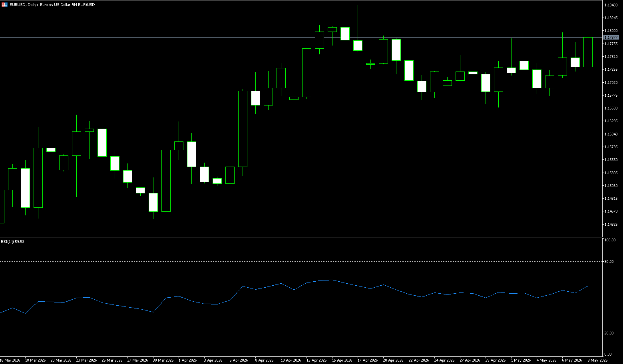Click the 0.00 label on RSI scale
Screen dimensions: 623x364
609,354
